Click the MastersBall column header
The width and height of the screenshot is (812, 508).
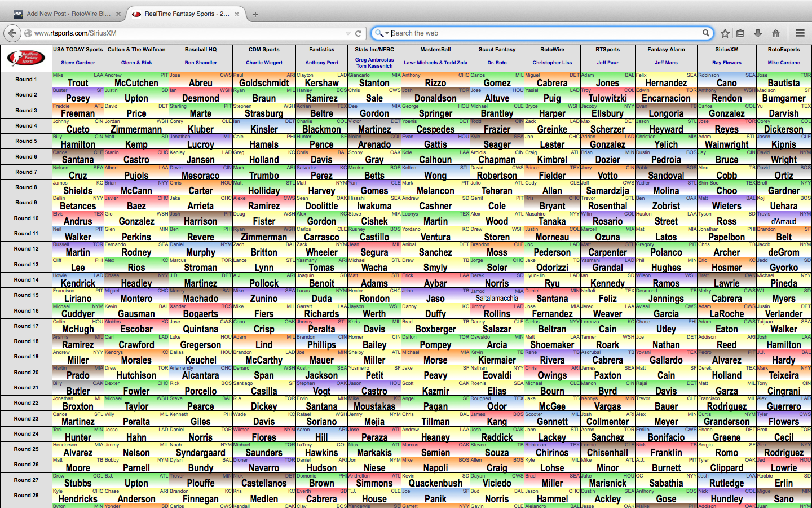pyautogui.click(x=435, y=50)
